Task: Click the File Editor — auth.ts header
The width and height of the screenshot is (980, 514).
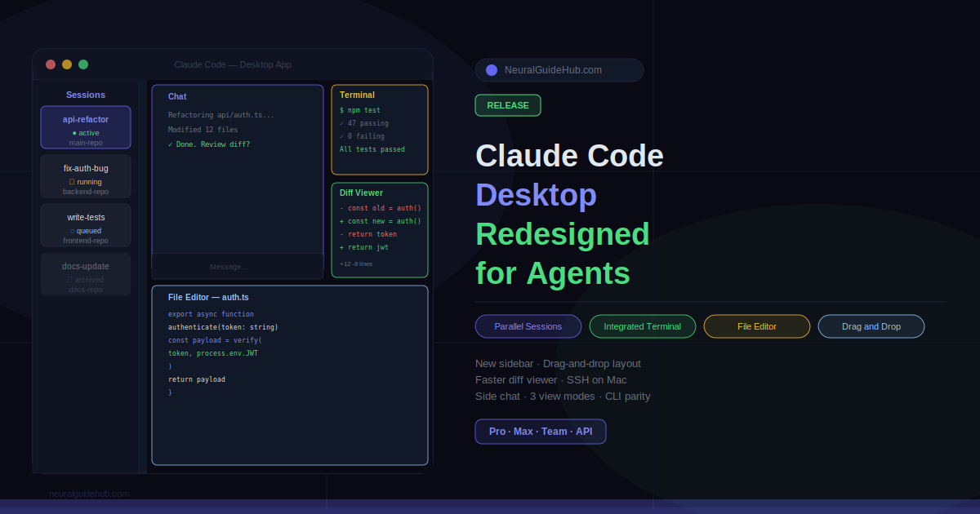Action: coord(208,298)
